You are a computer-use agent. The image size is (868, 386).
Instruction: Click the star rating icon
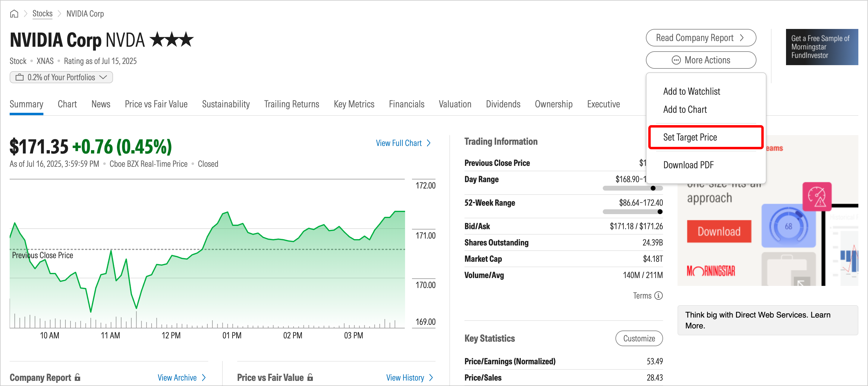(x=171, y=40)
